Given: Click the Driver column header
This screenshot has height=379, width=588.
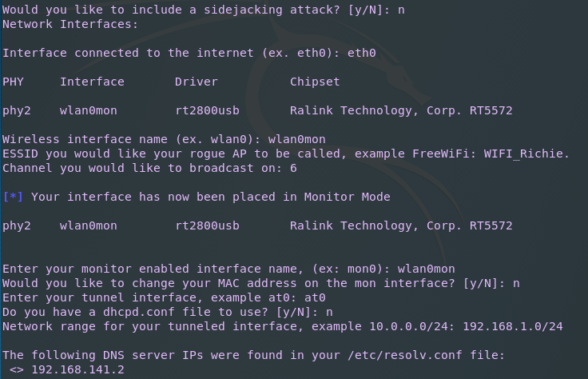Looking at the screenshot, I should [196, 82].
